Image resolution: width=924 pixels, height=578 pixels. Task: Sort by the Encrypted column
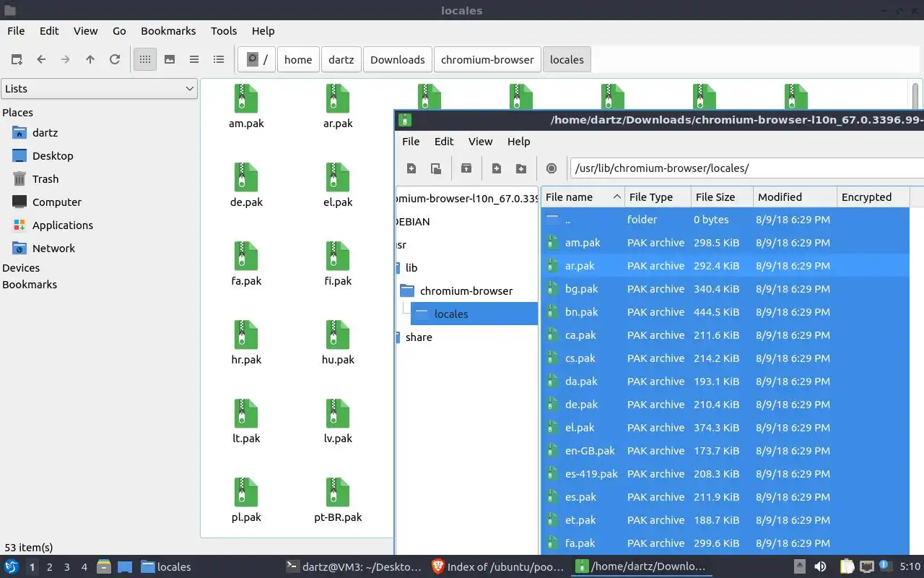click(873, 197)
